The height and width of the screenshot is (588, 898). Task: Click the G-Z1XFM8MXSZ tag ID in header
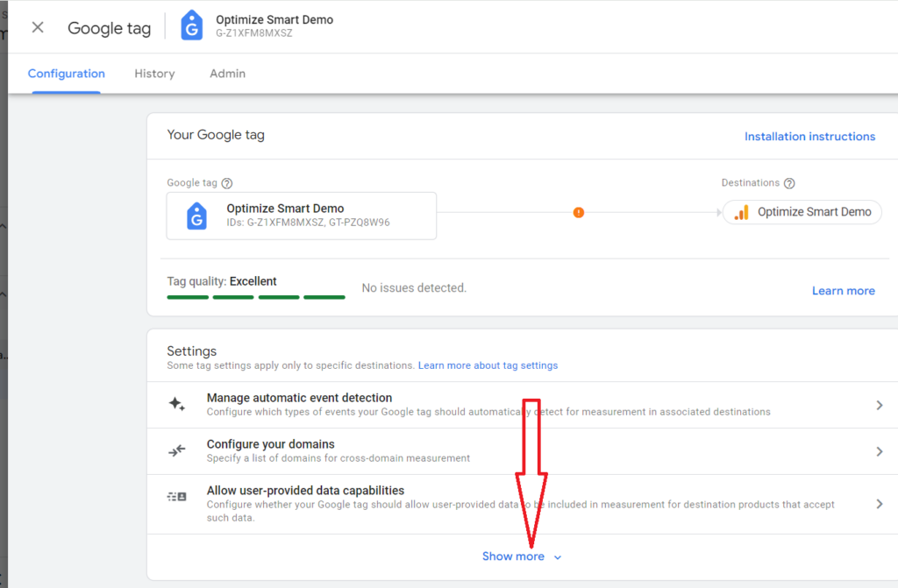[254, 33]
